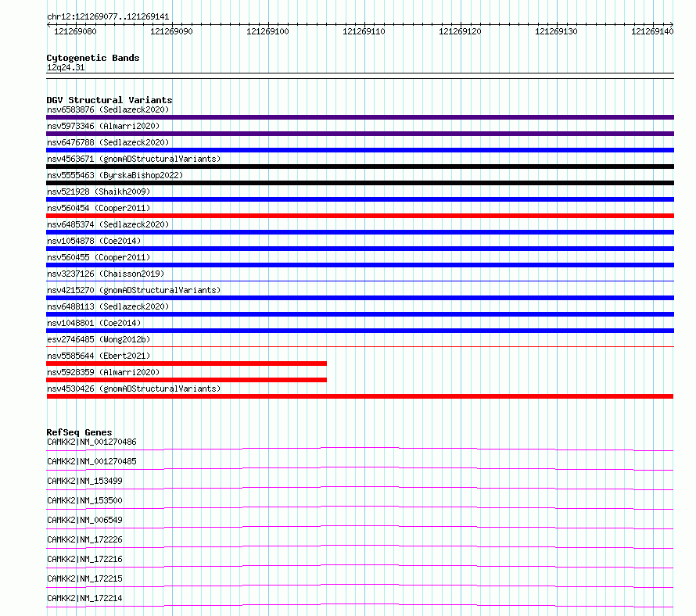Open variant nsv560455 (Cooper2011) label
The width and height of the screenshot is (696, 616).
(x=99, y=257)
